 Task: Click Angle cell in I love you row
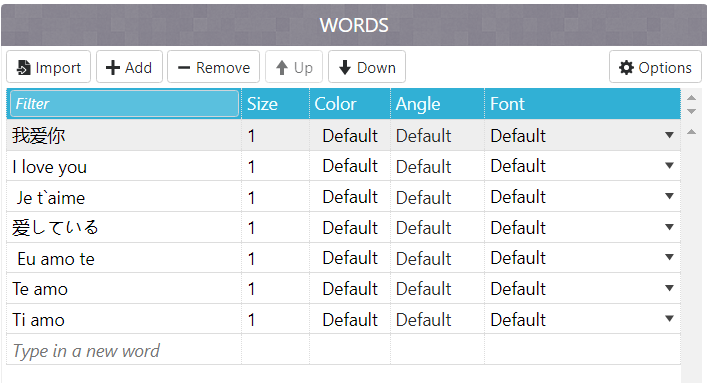[437, 166]
